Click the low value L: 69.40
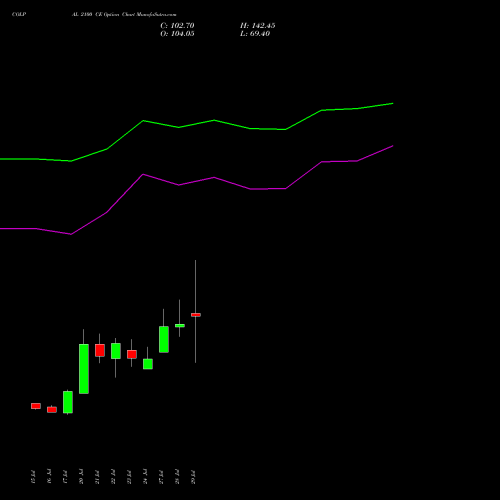Screen dimensions: 500x500 pos(255,34)
